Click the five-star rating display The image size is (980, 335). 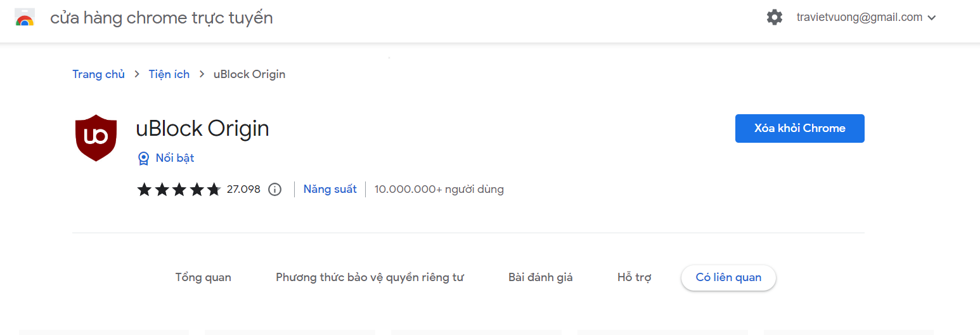pyautogui.click(x=179, y=189)
